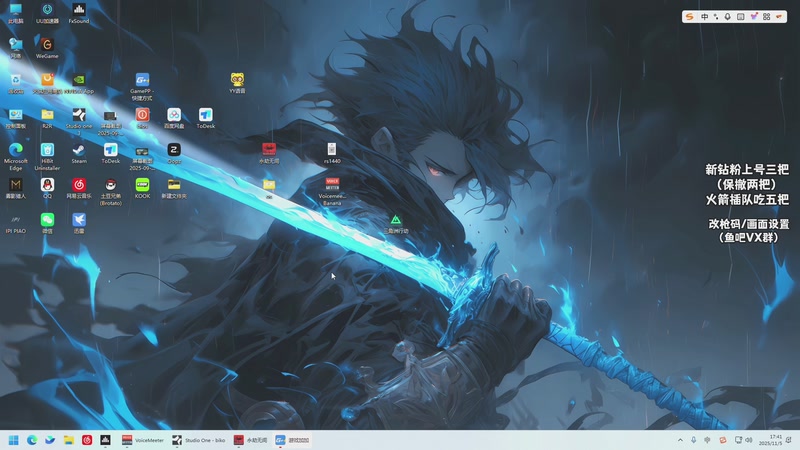Open the 新建文件夹 folder on the desktop
Viewport: 800px width, 450px height.
[173, 188]
